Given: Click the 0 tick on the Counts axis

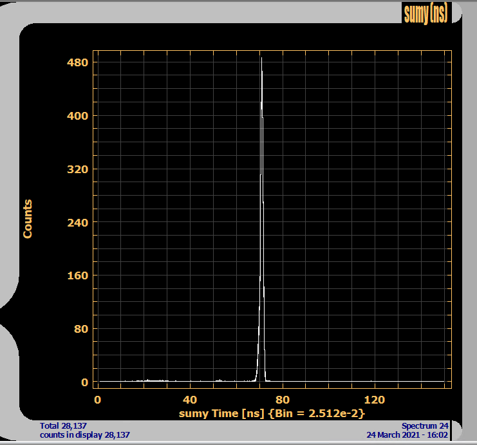Looking at the screenshot, I should (x=84, y=382).
